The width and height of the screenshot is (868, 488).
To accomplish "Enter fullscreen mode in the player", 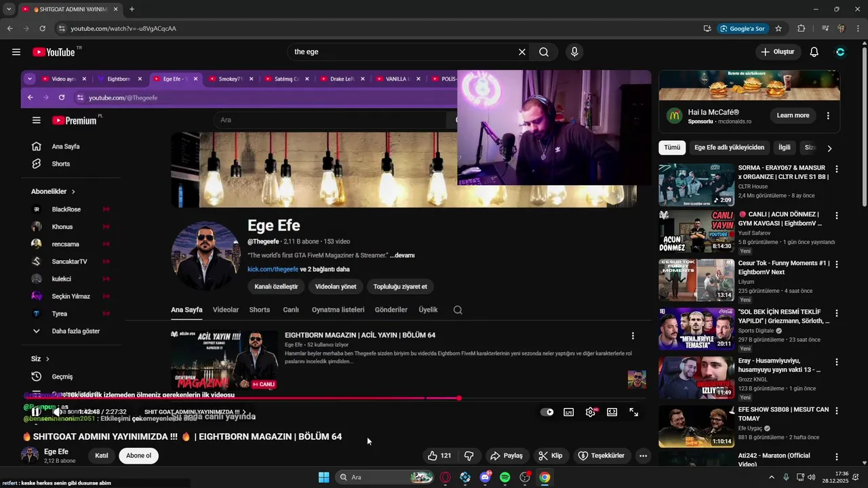I will click(x=634, y=412).
